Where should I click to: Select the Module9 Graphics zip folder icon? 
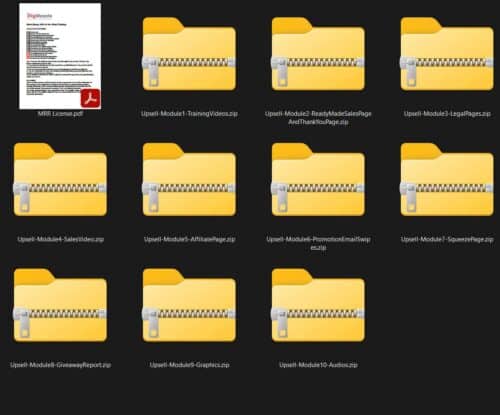point(189,305)
